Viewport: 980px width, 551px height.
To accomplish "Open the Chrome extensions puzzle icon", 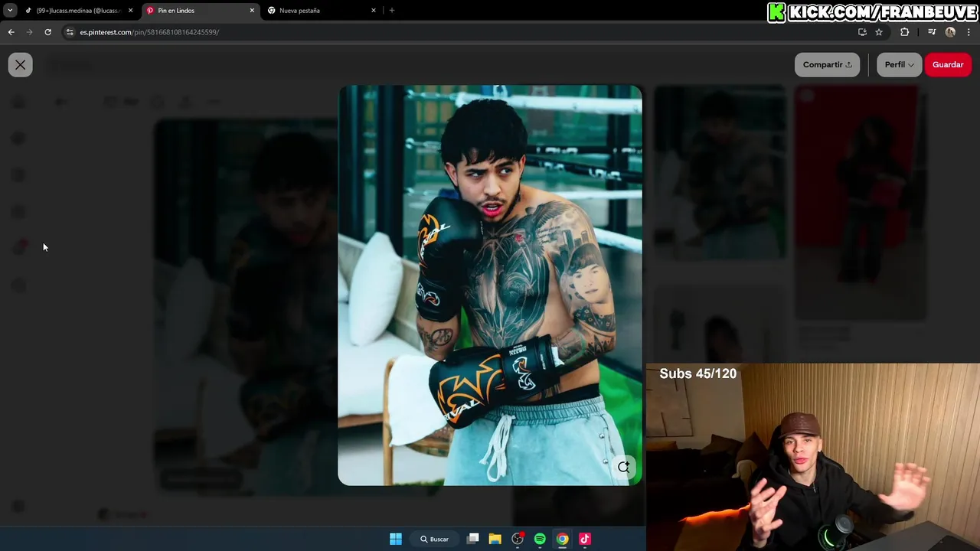I will [x=905, y=32].
